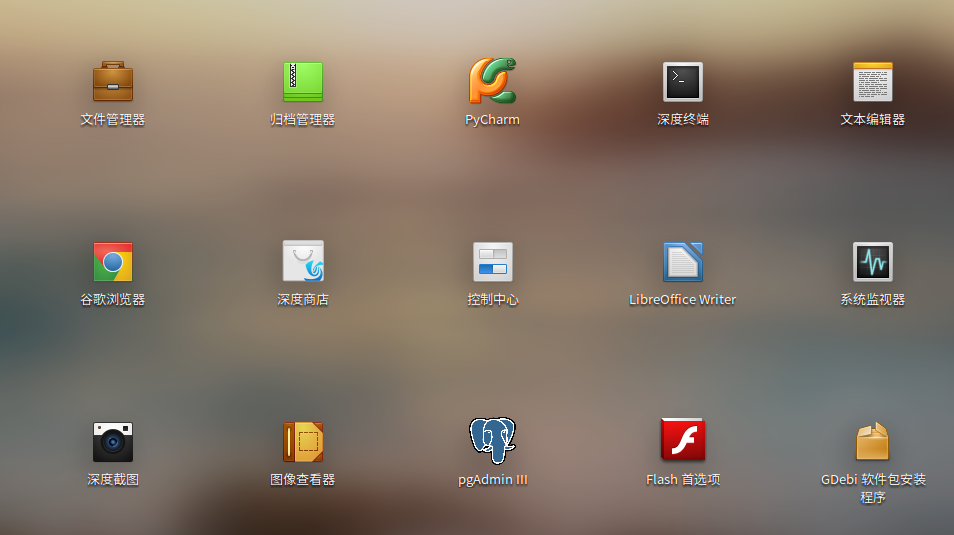Launch 深度截图 camera icon
This screenshot has width=954, height=535.
[113, 442]
